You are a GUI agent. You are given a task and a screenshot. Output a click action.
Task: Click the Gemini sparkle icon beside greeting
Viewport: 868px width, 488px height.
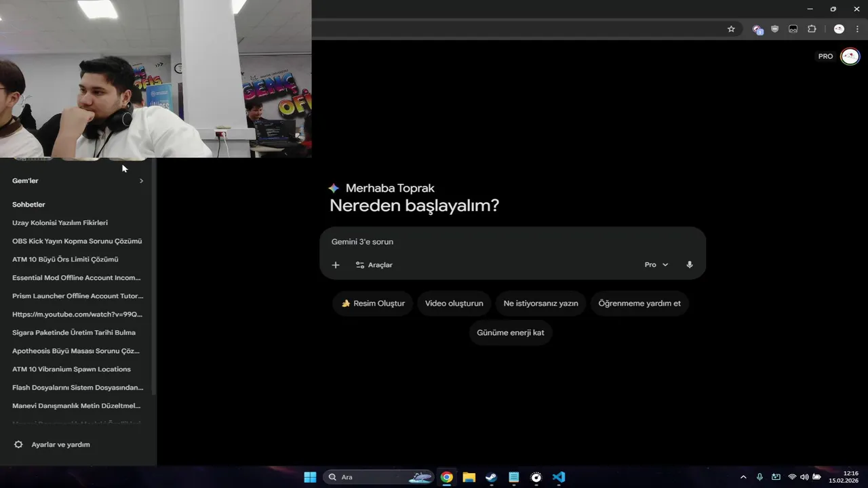point(334,188)
